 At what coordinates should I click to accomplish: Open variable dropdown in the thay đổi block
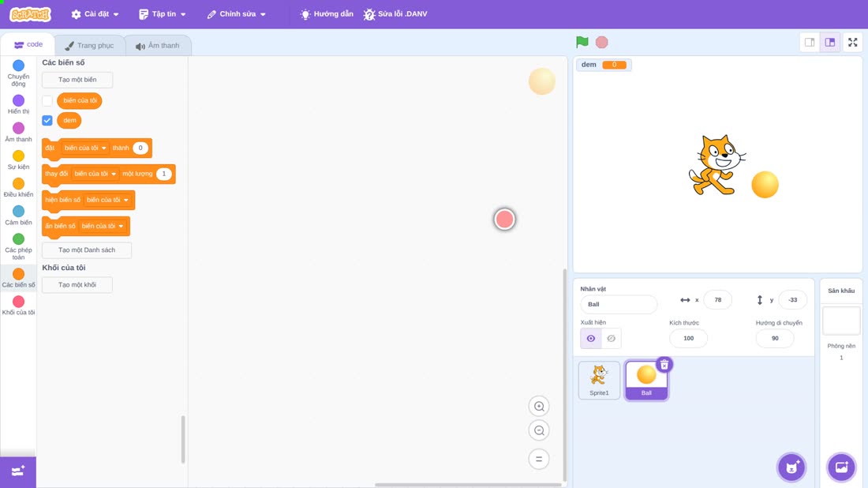(x=95, y=174)
